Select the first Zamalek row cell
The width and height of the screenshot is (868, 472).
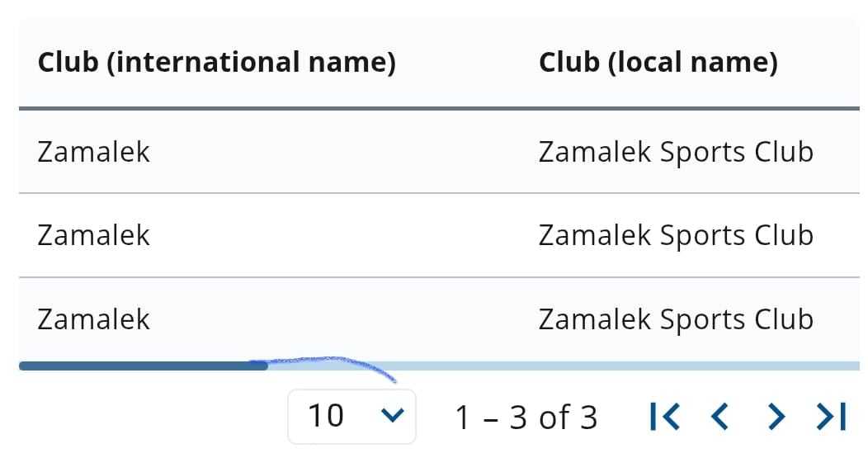point(93,152)
